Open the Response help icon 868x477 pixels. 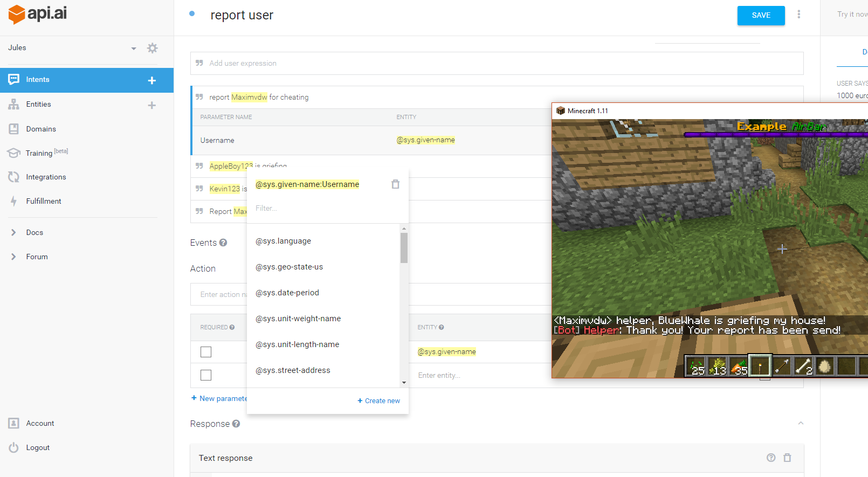(x=236, y=424)
